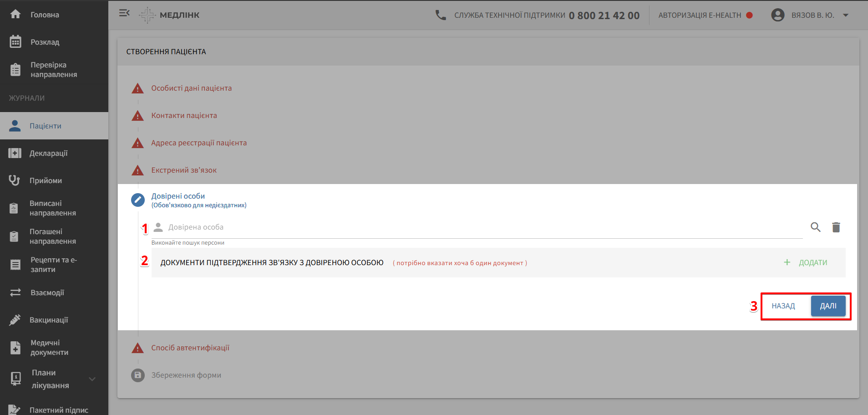Delete trusted person with trash icon

click(836, 227)
